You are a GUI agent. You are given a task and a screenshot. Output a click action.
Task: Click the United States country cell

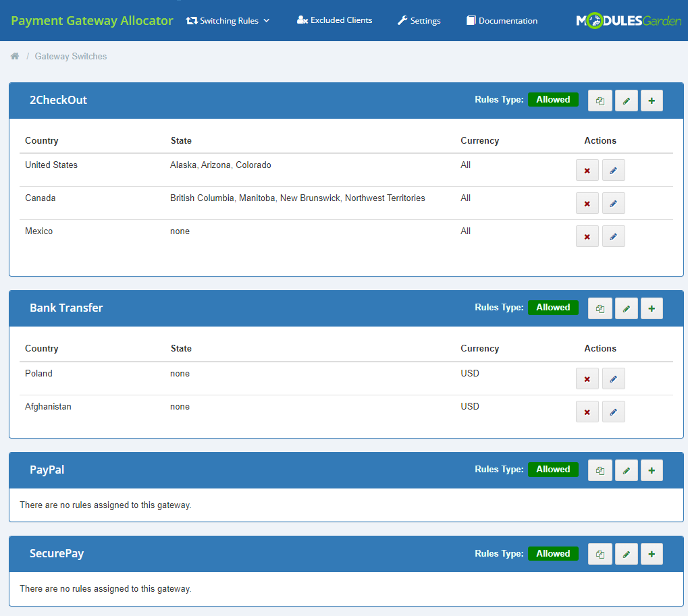point(51,165)
